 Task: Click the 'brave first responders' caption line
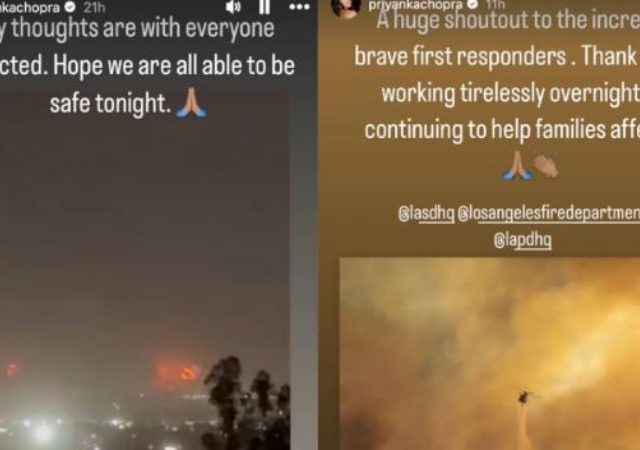tap(460, 56)
